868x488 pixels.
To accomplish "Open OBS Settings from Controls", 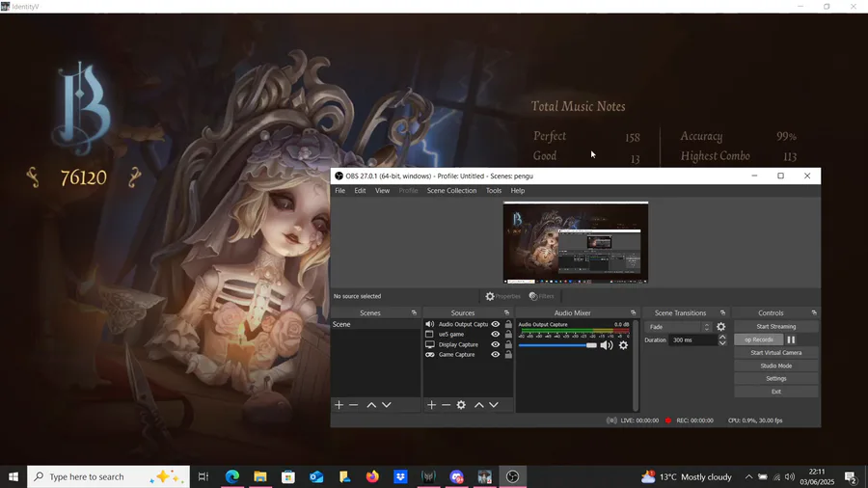I will (776, 378).
